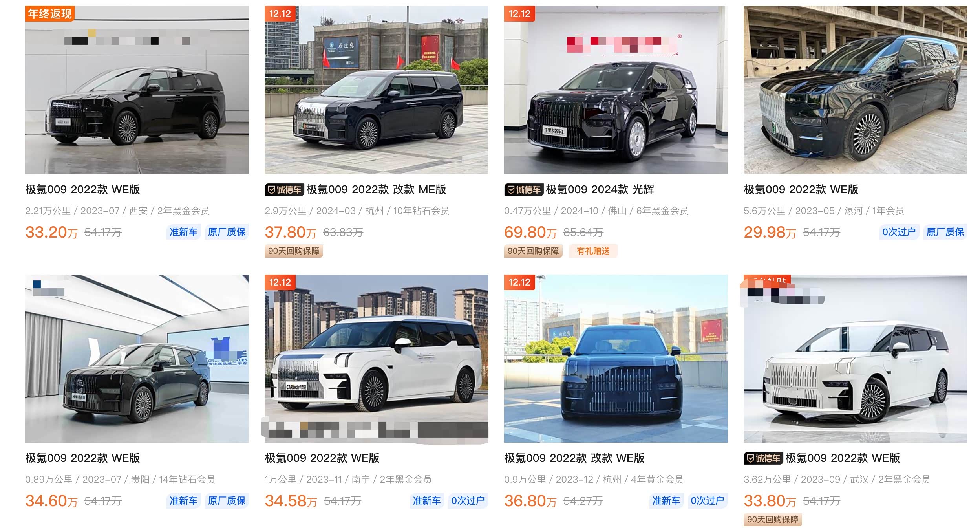980x531 pixels.
Task: Click 原厂质保 tag on 29.98万 listing
Action: click(x=945, y=232)
